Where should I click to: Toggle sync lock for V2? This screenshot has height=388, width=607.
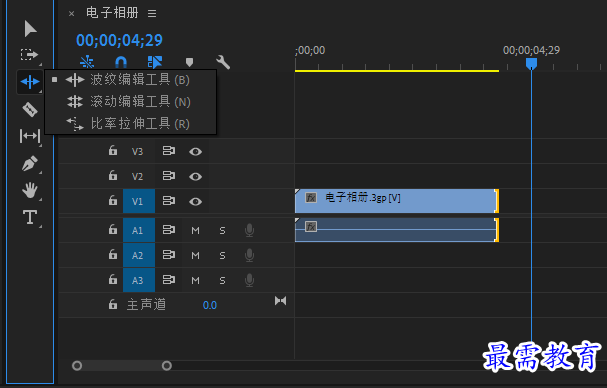(x=168, y=176)
